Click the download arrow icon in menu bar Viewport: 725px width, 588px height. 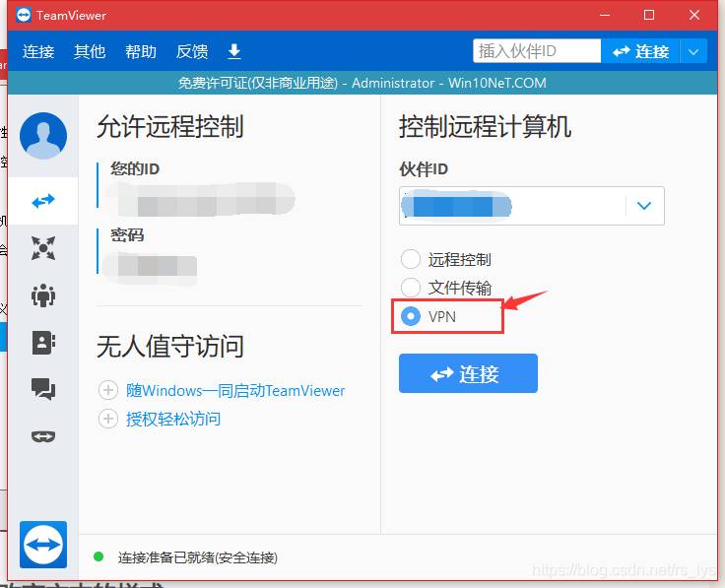234,51
